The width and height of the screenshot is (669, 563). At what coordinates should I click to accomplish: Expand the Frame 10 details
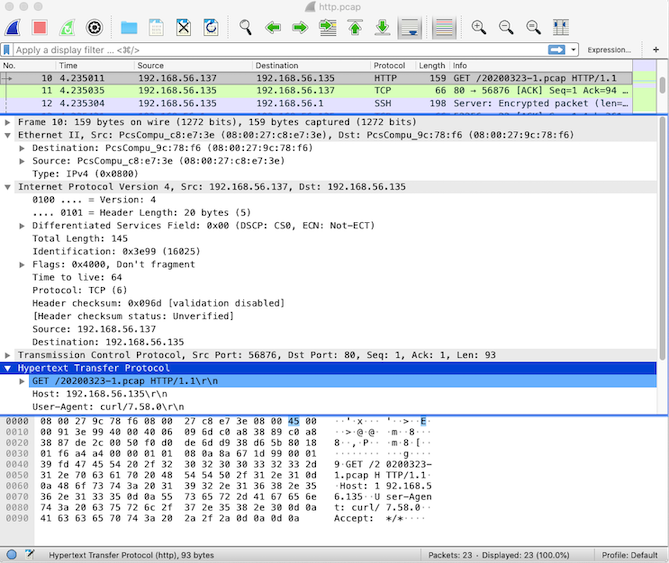(x=7, y=122)
